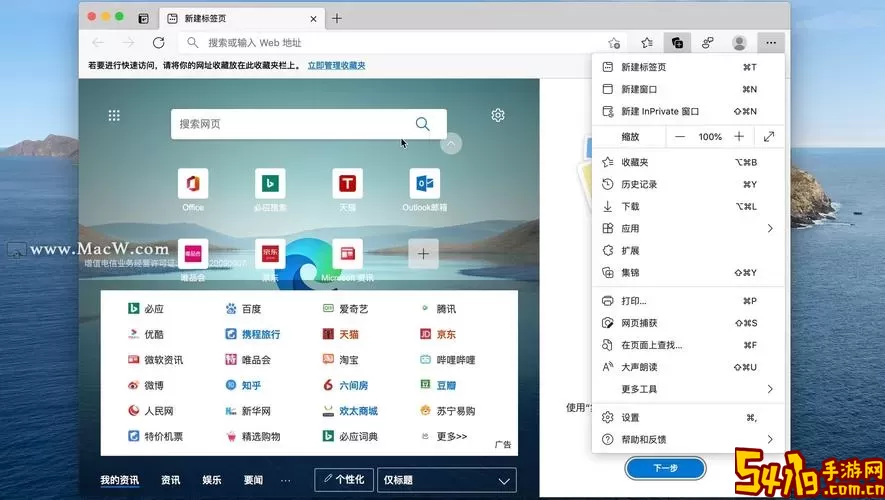Image resolution: width=885 pixels, height=500 pixels.
Task: Expand the 更多工具 submenu
Action: click(x=687, y=389)
